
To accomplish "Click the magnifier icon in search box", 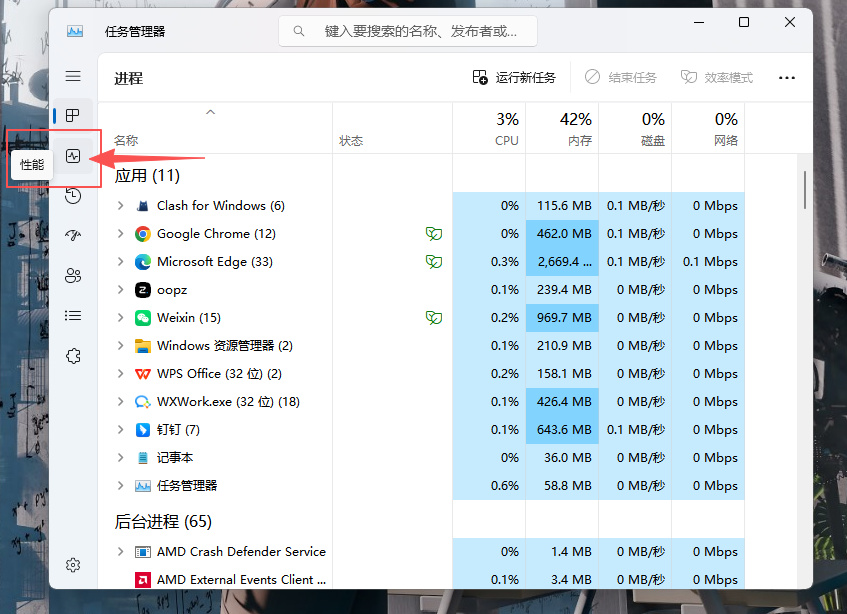I will point(299,31).
